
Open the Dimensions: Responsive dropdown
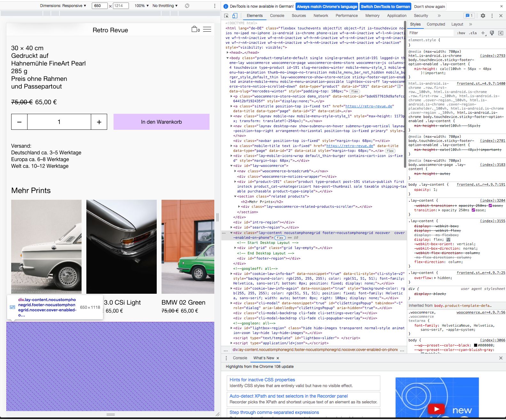[63, 6]
